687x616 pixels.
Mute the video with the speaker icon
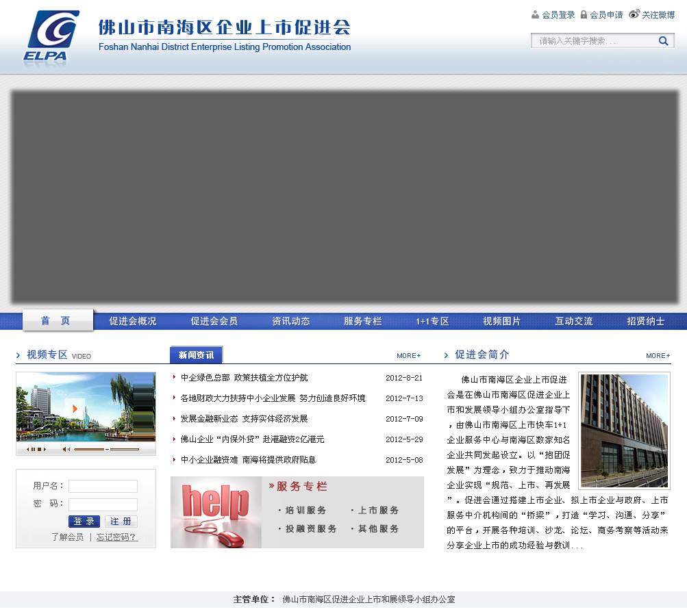(x=66, y=449)
